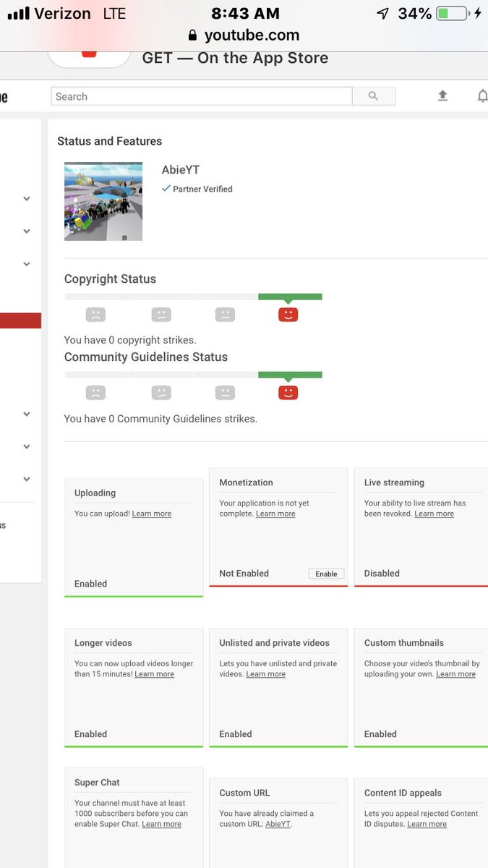The height and width of the screenshot is (868, 488).
Task: Click the neutral gray face beside red Copyright face
Action: (225, 315)
